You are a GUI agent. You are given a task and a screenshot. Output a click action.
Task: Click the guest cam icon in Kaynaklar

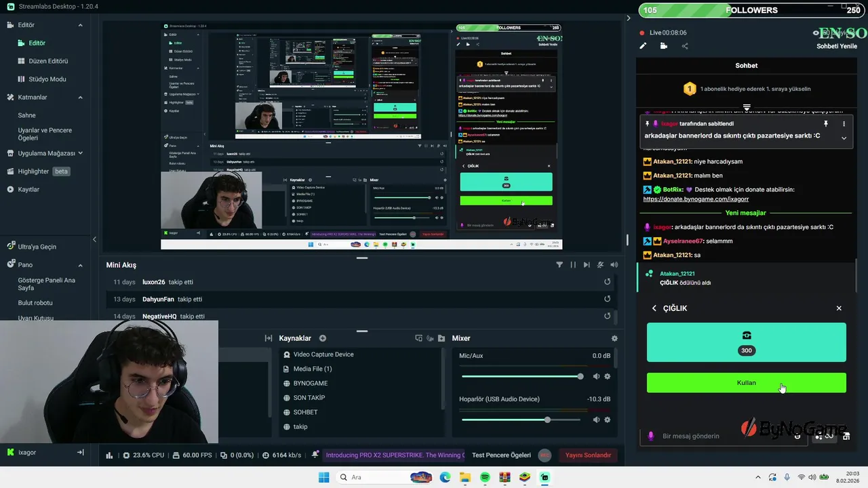(x=431, y=338)
